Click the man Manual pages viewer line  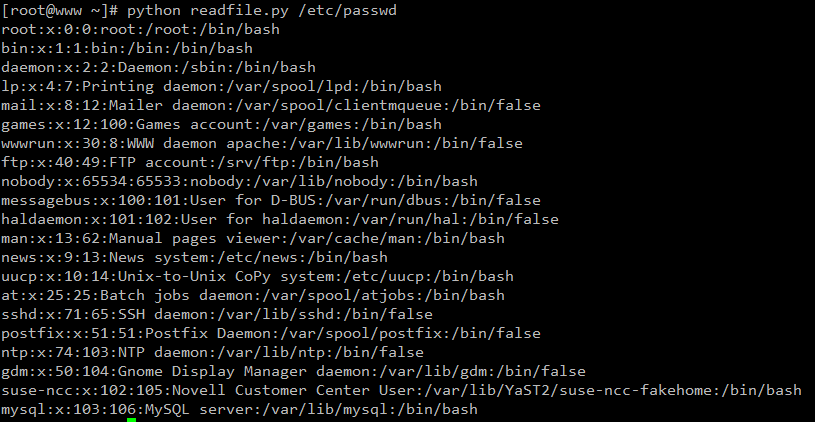pyautogui.click(x=253, y=239)
